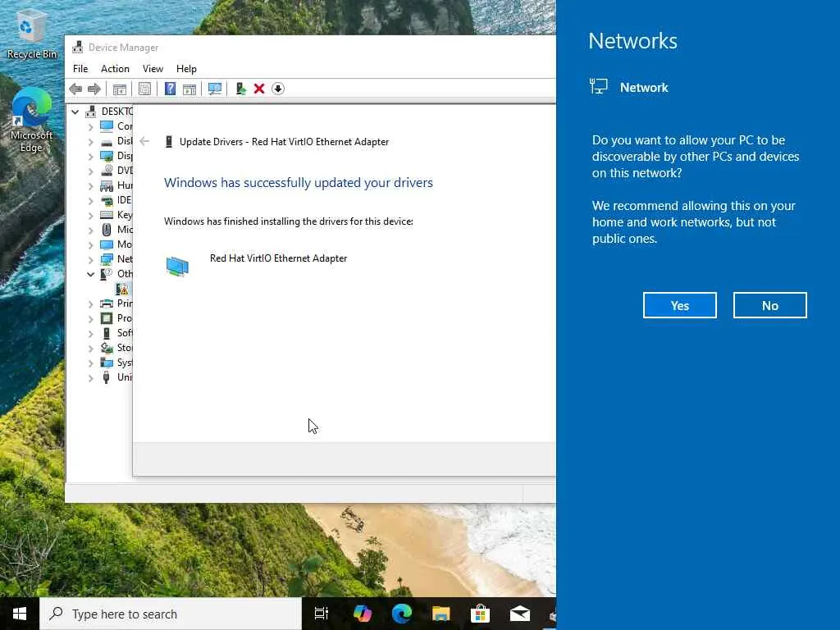Viewport: 840px width, 630px height.
Task: Select the Software devices category icon
Action: click(x=107, y=333)
